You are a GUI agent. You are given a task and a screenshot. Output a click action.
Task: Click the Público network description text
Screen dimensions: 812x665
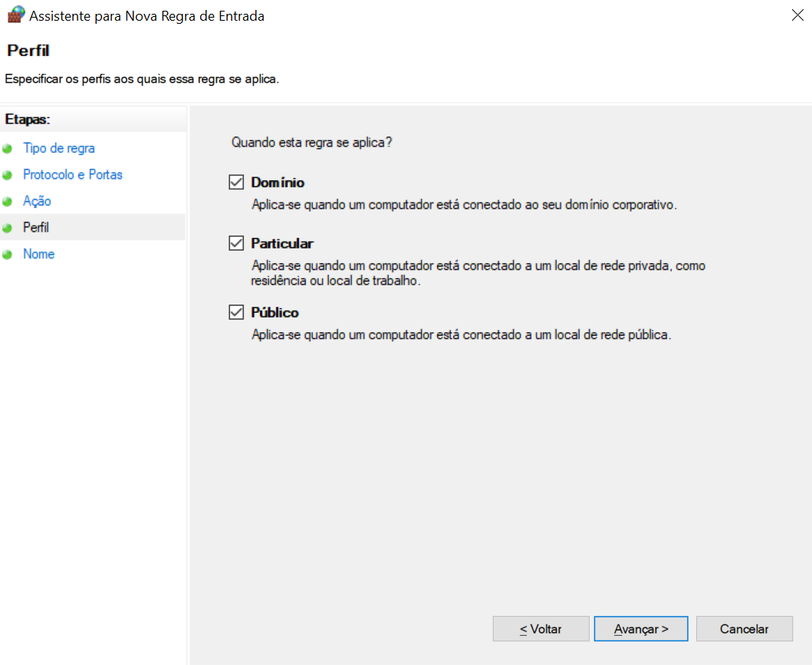[x=462, y=335]
